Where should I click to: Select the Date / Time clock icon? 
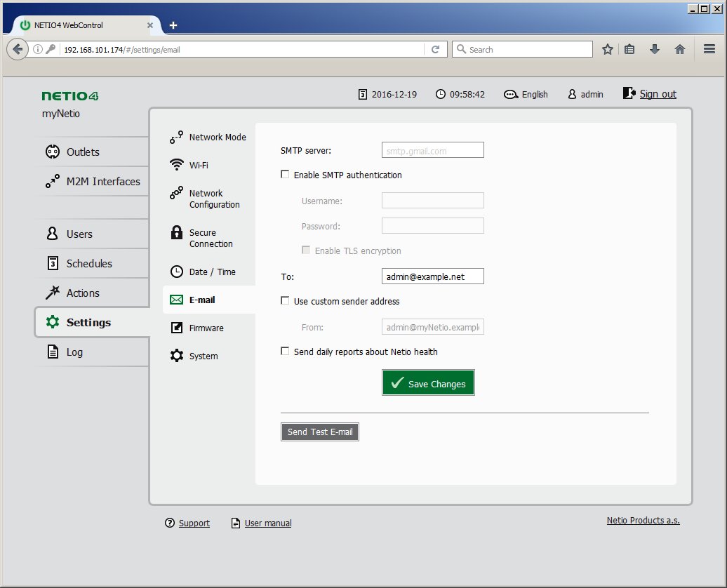click(177, 272)
